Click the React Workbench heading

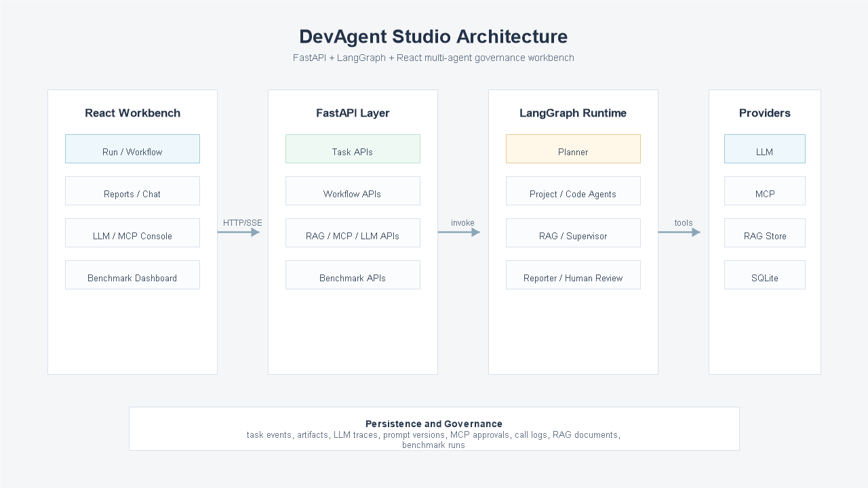coord(132,113)
